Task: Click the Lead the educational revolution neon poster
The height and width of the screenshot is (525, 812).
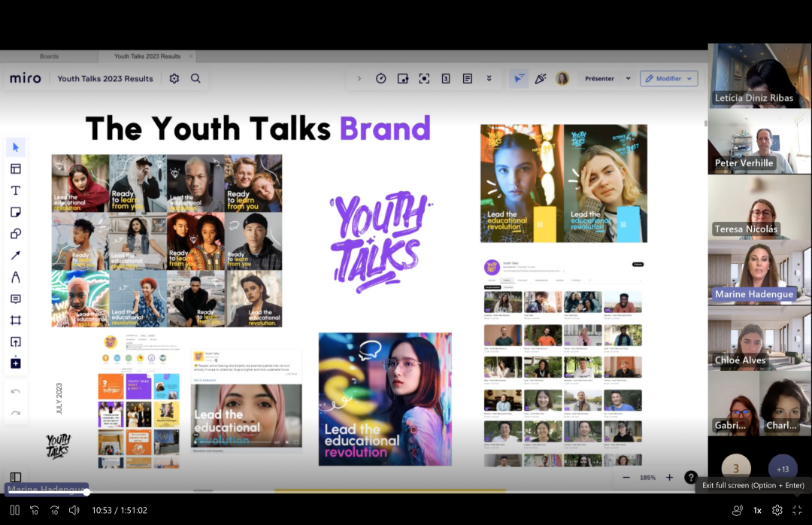Action: coord(385,399)
